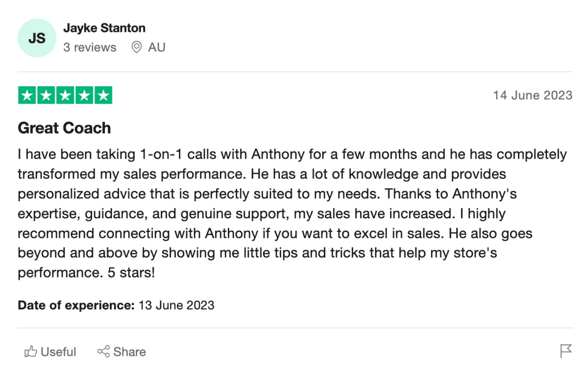588x375 pixels.
Task: Click the fourth green star
Action: (x=84, y=95)
